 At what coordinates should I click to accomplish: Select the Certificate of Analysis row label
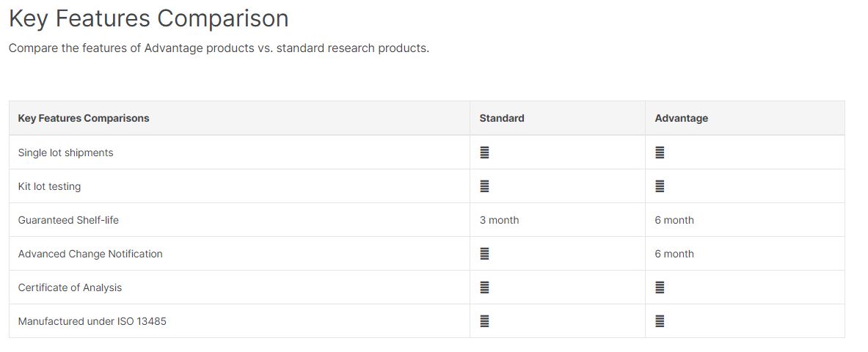point(70,287)
